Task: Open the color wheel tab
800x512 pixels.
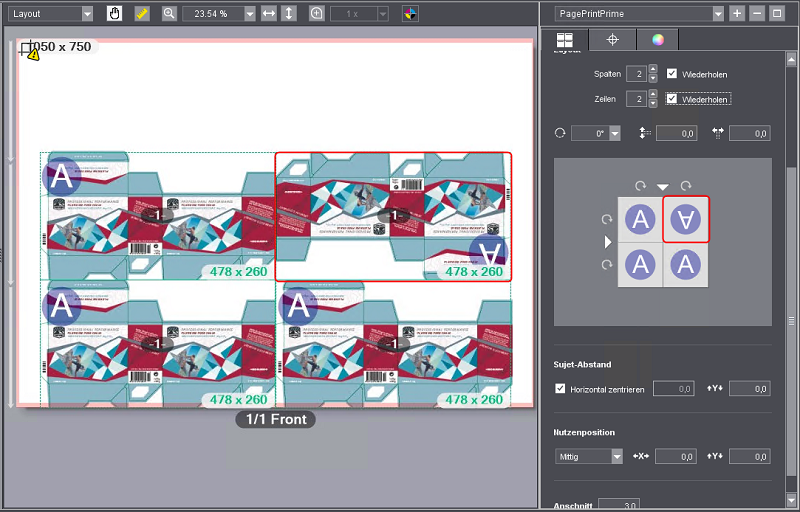Action: 657,40
